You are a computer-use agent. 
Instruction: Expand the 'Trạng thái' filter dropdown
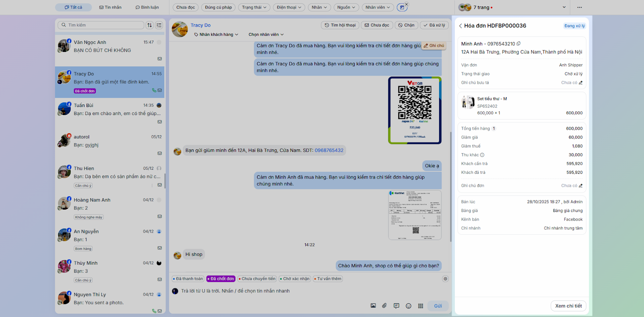tap(254, 7)
